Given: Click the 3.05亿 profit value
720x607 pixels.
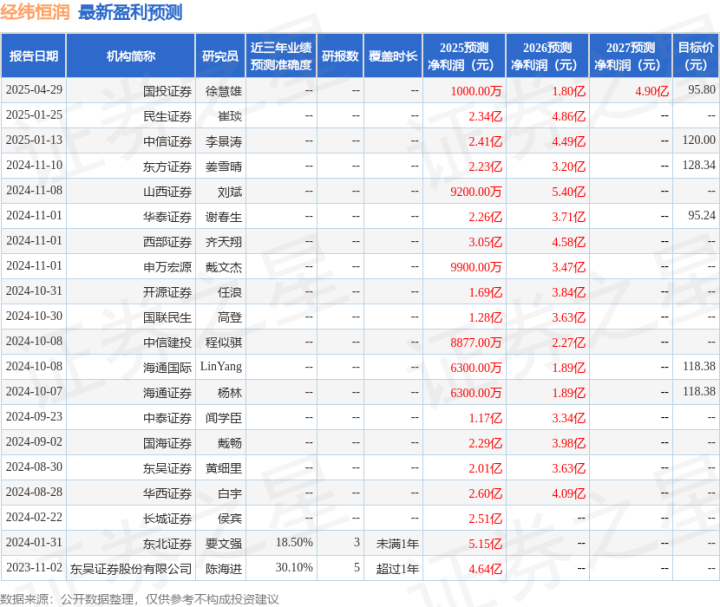Looking at the screenshot, I should tap(485, 242).
